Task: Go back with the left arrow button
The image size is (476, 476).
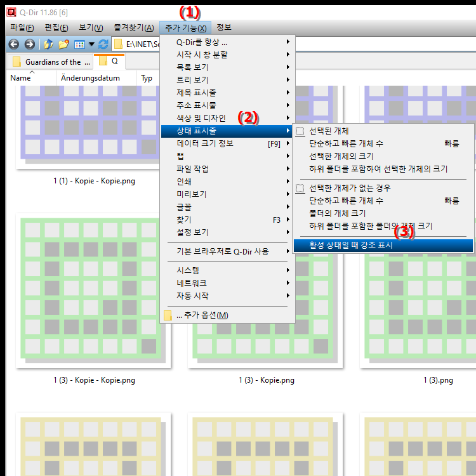Action: point(14,44)
